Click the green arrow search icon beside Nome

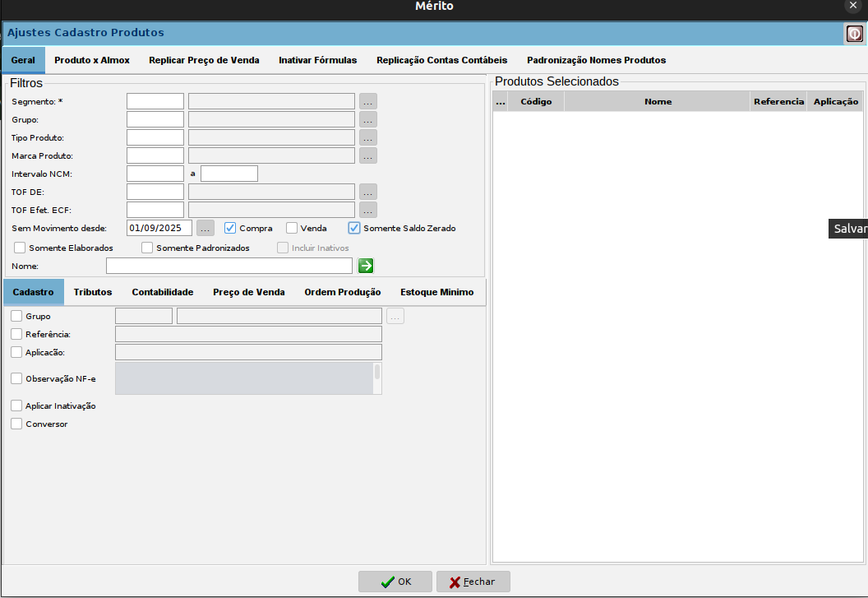click(x=366, y=266)
